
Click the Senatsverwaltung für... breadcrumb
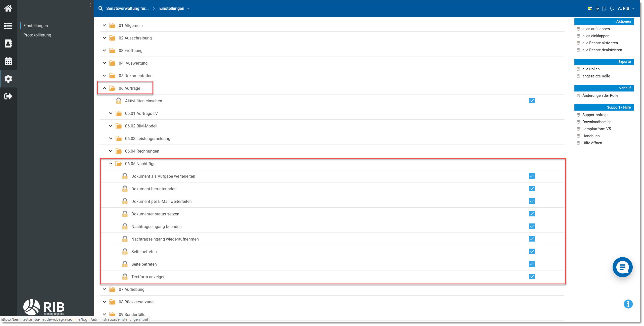[x=127, y=9]
